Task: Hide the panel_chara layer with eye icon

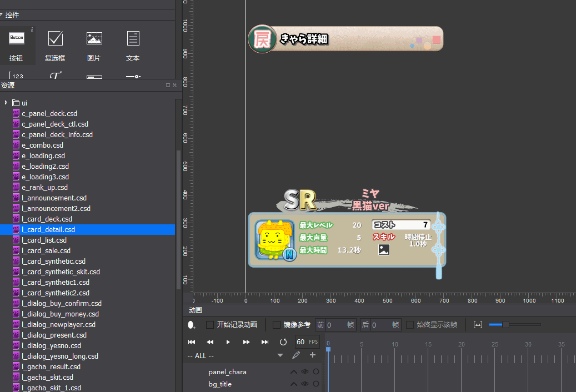Action: click(304, 372)
